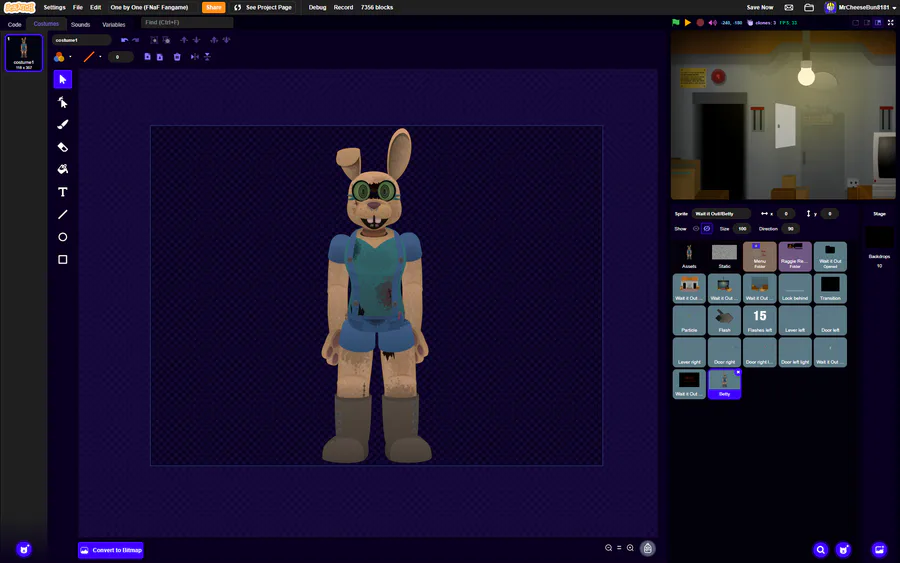Click the Group objects icon
The height and width of the screenshot is (563, 900).
click(x=154, y=40)
